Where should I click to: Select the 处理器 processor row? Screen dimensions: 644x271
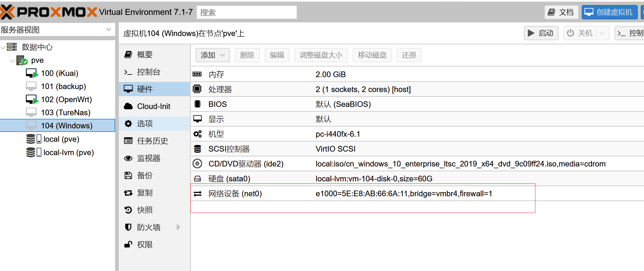click(x=417, y=89)
